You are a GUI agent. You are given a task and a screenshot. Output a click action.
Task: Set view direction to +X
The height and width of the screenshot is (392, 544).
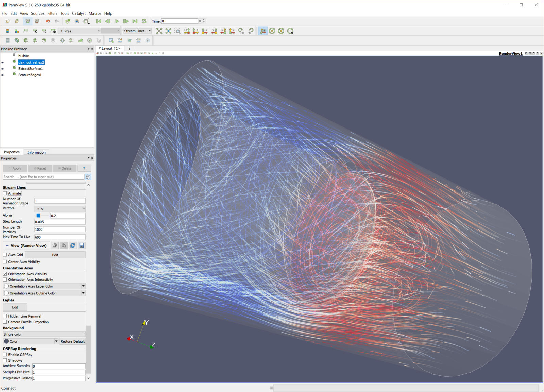[187, 31]
